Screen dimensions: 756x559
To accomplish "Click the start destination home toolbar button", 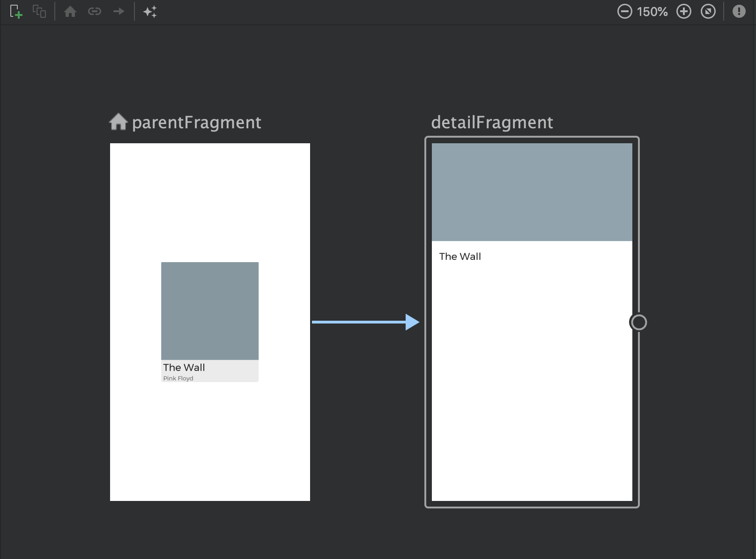I will tap(70, 12).
